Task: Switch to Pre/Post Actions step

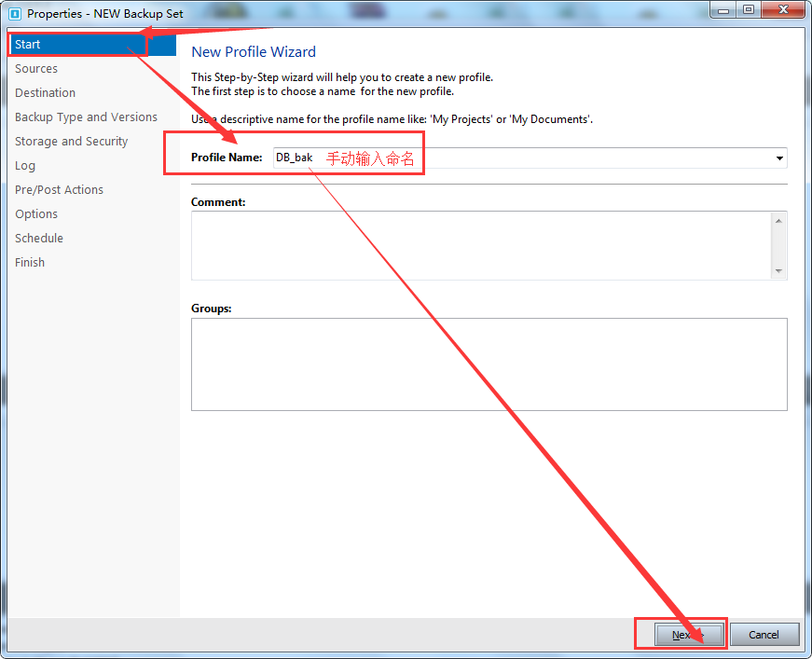Action: coord(59,190)
